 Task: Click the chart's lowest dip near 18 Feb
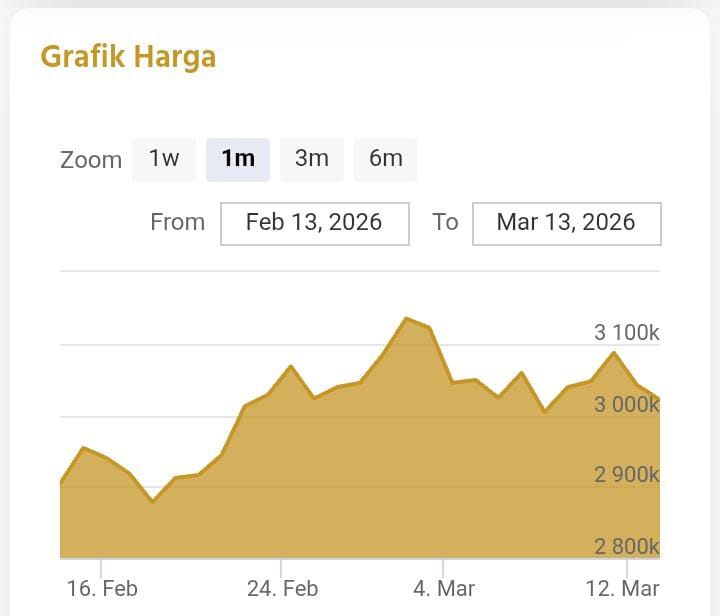(152, 500)
